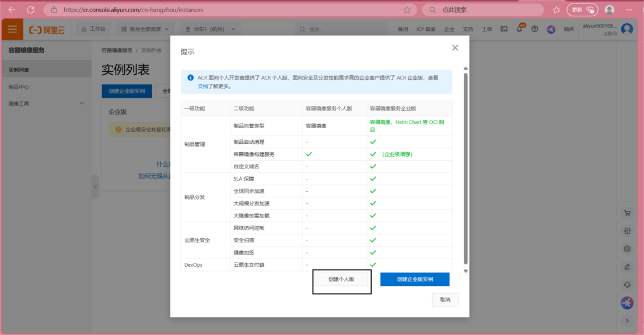644x335 pixels.
Task: Click the browser back arrow
Action: pos(12,10)
